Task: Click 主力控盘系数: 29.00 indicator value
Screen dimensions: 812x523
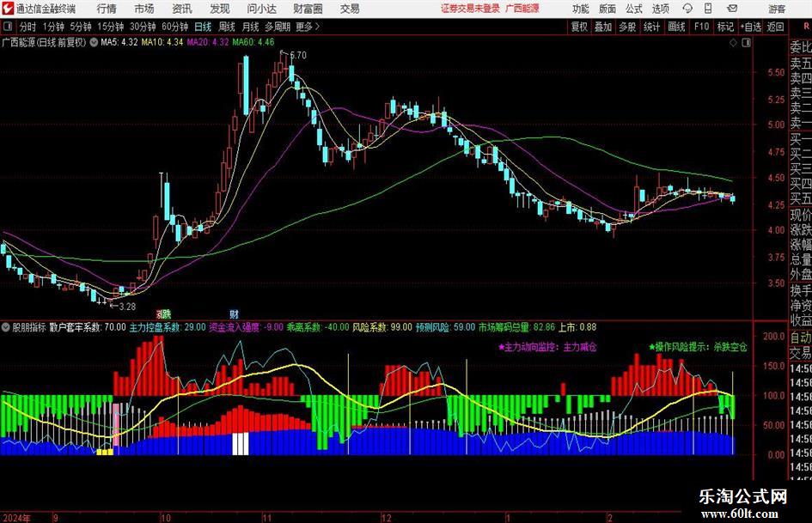Action: [168, 327]
